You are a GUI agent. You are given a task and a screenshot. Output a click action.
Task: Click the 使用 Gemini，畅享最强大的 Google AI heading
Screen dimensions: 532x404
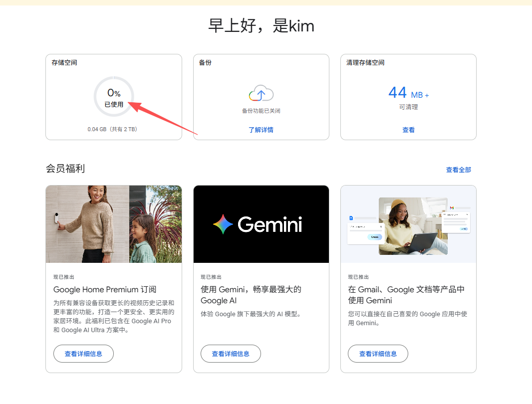[x=251, y=295]
